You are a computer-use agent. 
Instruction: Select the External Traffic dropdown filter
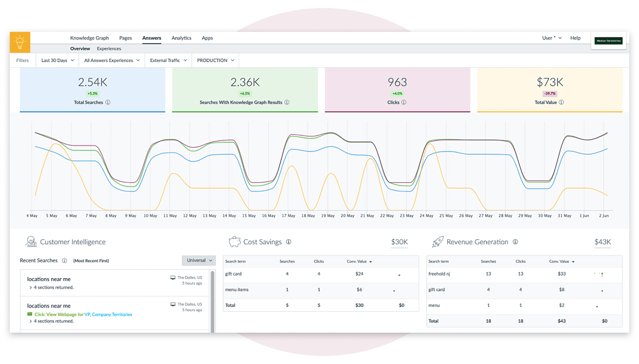[168, 61]
